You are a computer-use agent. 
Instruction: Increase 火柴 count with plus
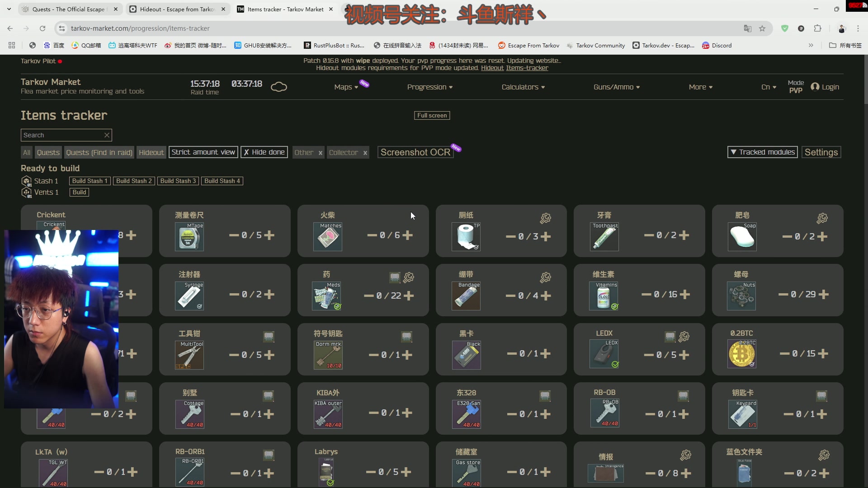(x=407, y=235)
